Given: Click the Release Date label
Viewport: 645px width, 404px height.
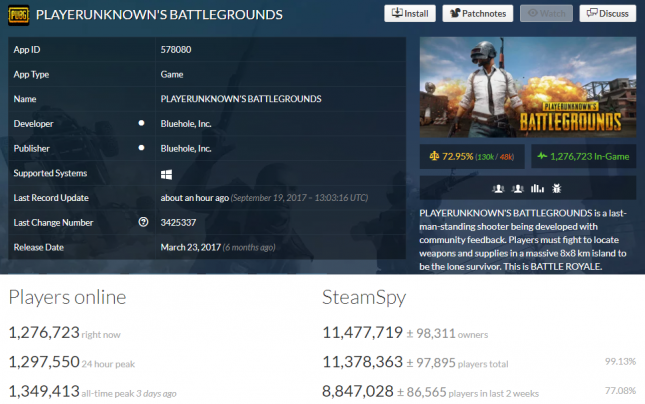Looking at the screenshot, I should pos(39,247).
